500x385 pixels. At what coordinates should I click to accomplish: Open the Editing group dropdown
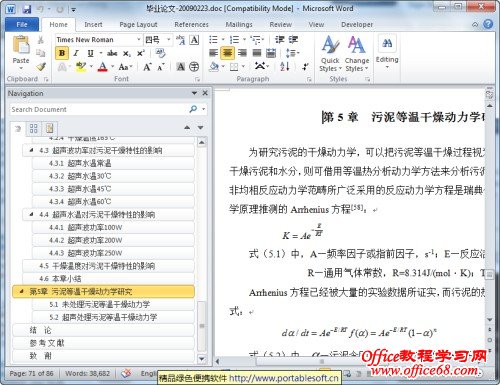point(387,52)
